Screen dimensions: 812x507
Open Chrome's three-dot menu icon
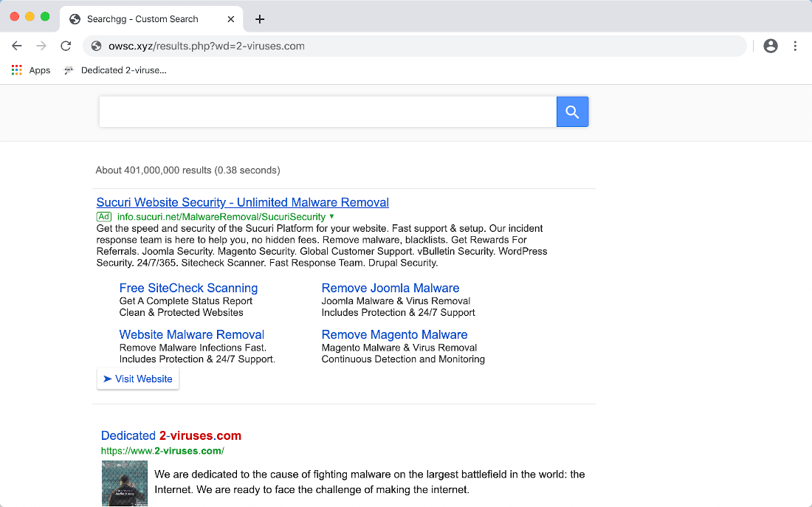click(x=796, y=46)
